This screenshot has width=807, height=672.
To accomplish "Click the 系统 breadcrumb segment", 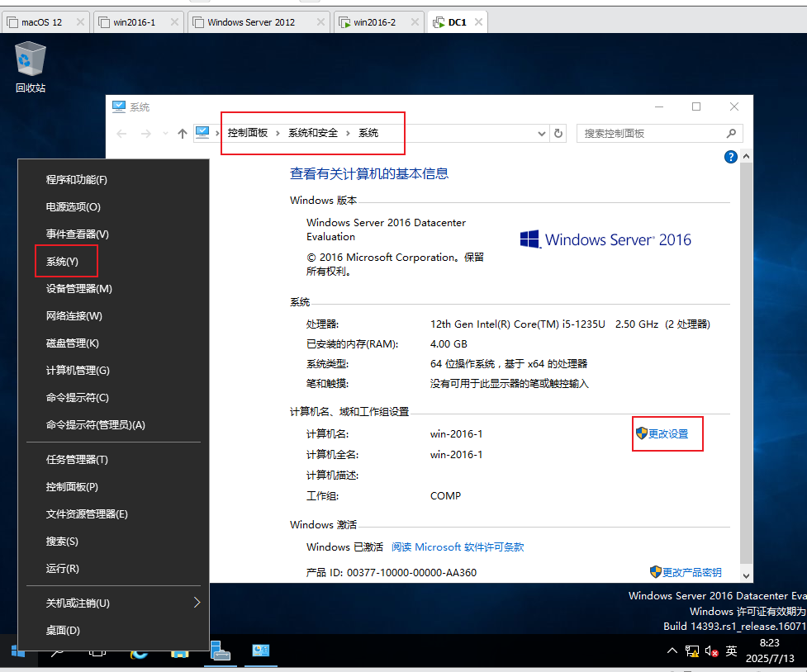I will click(368, 133).
